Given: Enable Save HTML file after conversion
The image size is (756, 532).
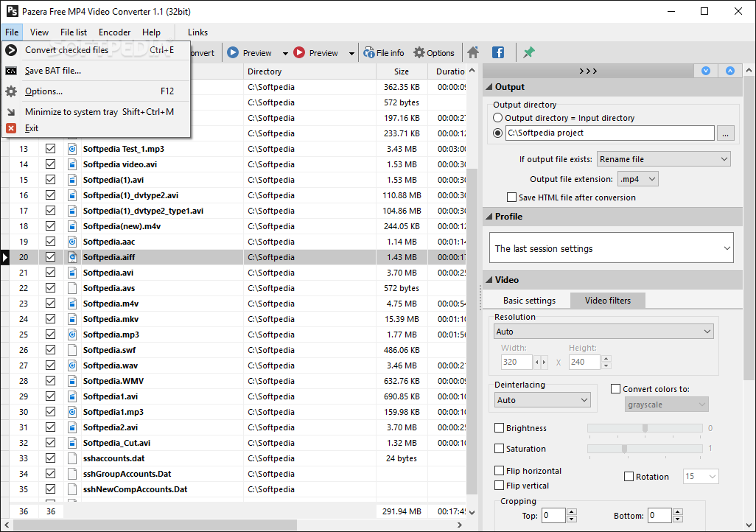Looking at the screenshot, I should click(x=511, y=197).
